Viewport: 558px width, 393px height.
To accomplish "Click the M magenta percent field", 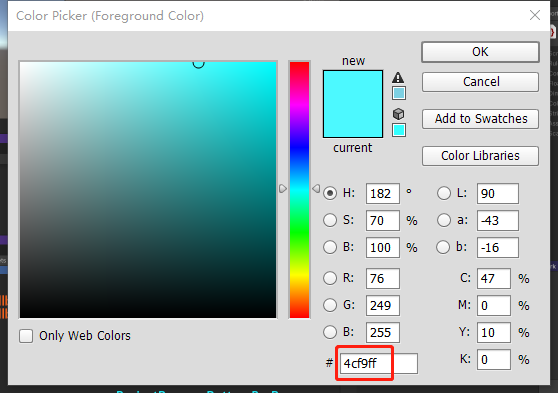I will (494, 305).
